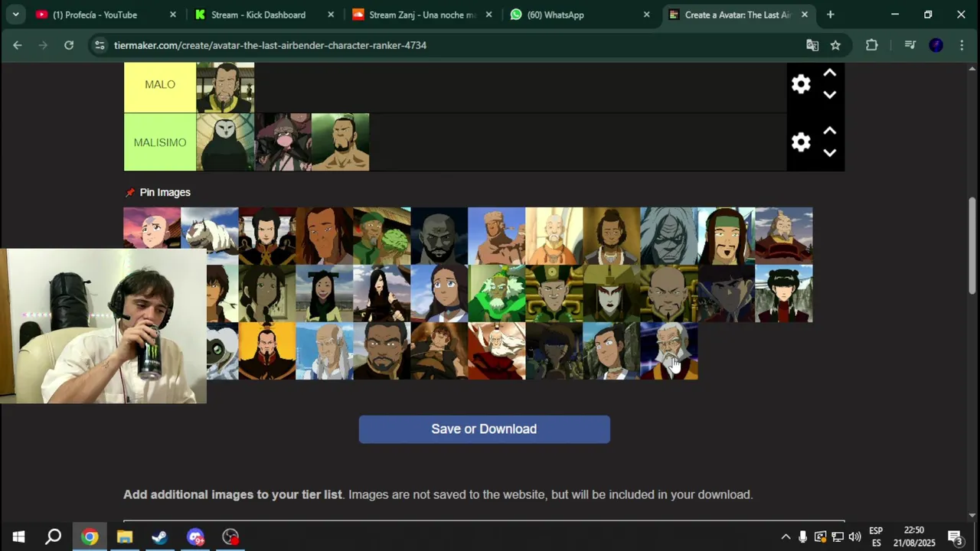Bookmark this page with the star
980x551 pixels.
[x=835, y=45]
